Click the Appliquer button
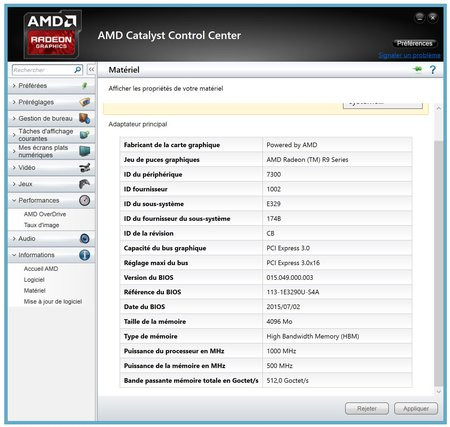Viewport: 450px width, 427px height. (416, 408)
